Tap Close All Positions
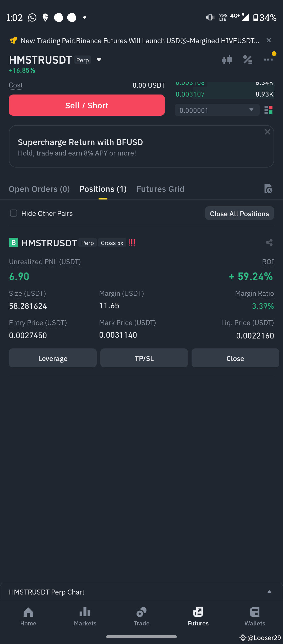283x644 pixels. pos(239,213)
